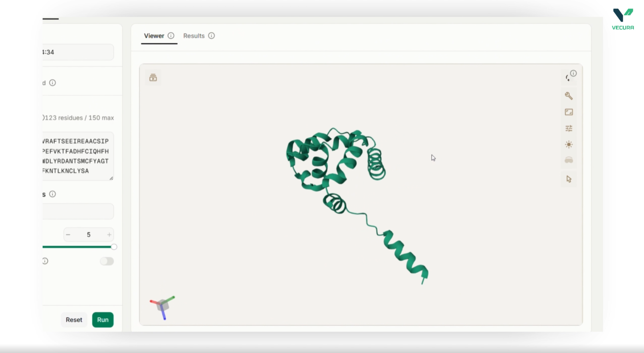Image resolution: width=644 pixels, height=353 pixels.
Task: Click info icon next to Results tab
Action: (x=211, y=36)
